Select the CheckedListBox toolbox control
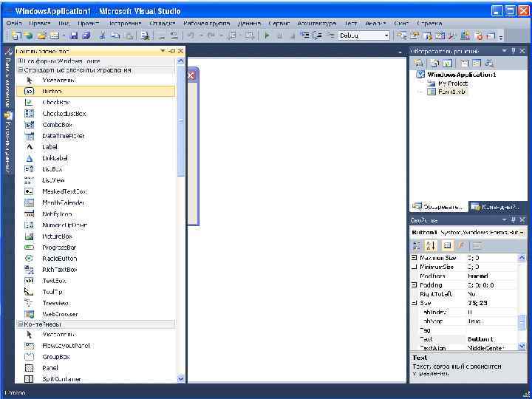 coord(95,114)
